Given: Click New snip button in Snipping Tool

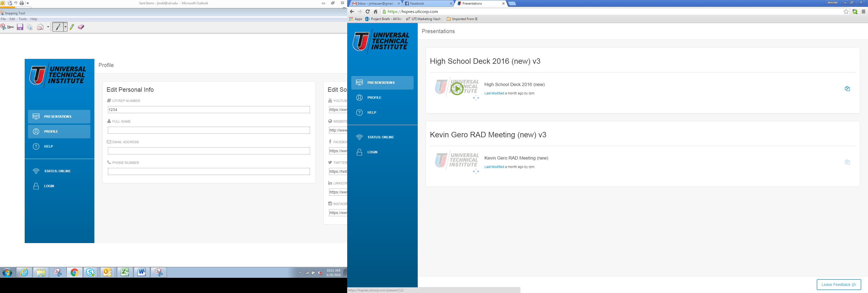Looking at the screenshot, I should [x=7, y=27].
